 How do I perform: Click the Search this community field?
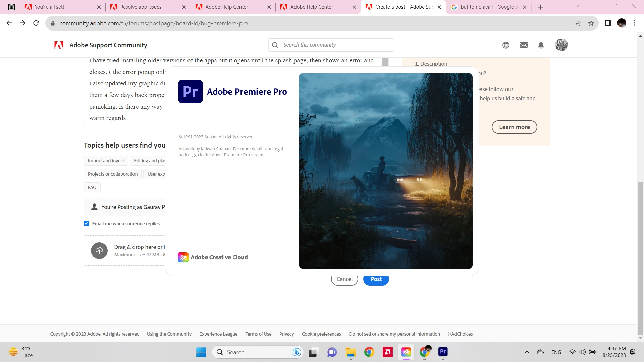click(335, 45)
